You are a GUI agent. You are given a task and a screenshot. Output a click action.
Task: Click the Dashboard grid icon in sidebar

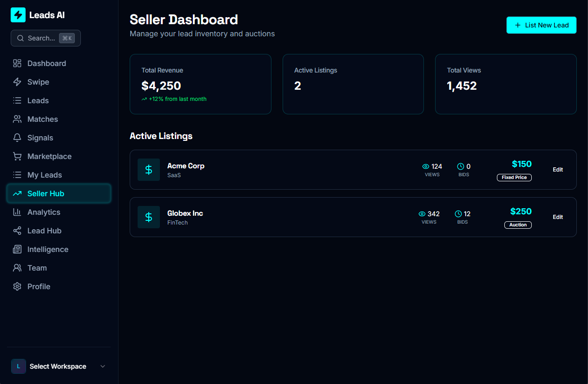17,63
